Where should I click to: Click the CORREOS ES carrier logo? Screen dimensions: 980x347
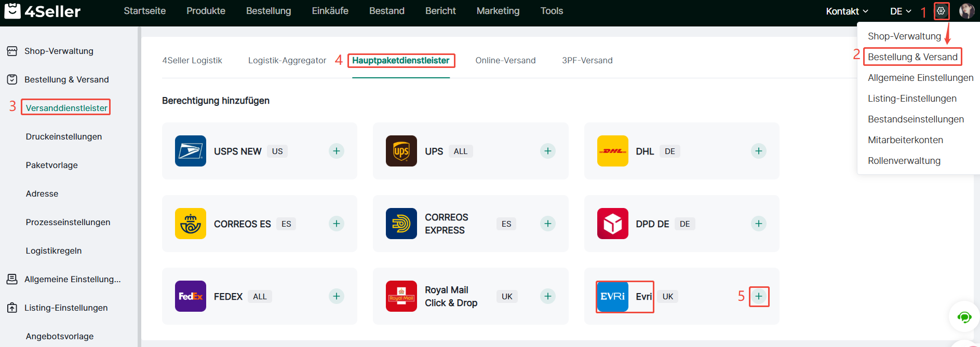191,224
